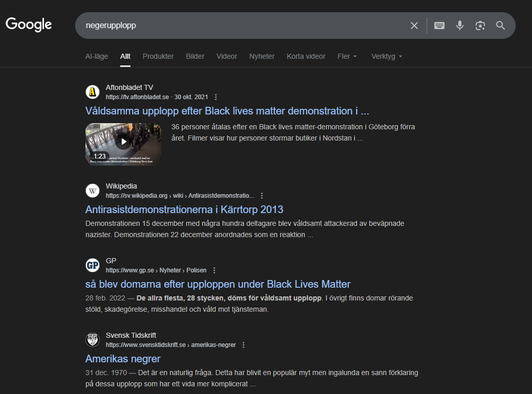Screen dimensions: 532x394
Task: Open more options for Wikipedia result
Action: (x=261, y=196)
